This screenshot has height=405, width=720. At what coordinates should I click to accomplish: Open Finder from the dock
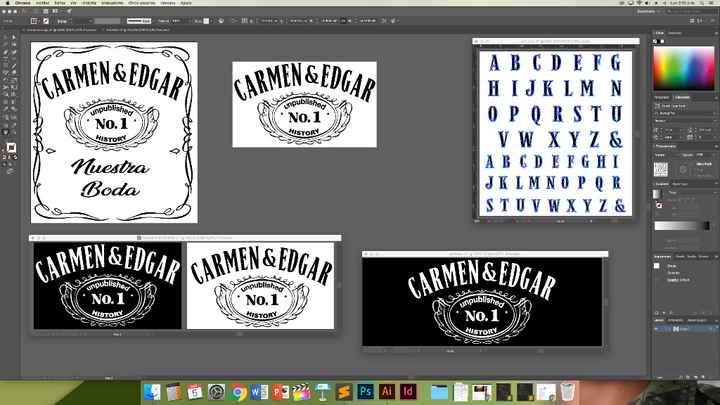coord(152,392)
